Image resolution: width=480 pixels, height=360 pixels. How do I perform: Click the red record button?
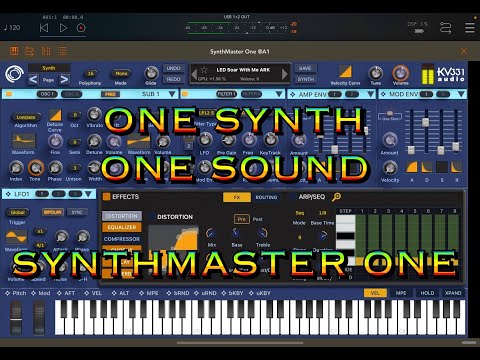81,28
